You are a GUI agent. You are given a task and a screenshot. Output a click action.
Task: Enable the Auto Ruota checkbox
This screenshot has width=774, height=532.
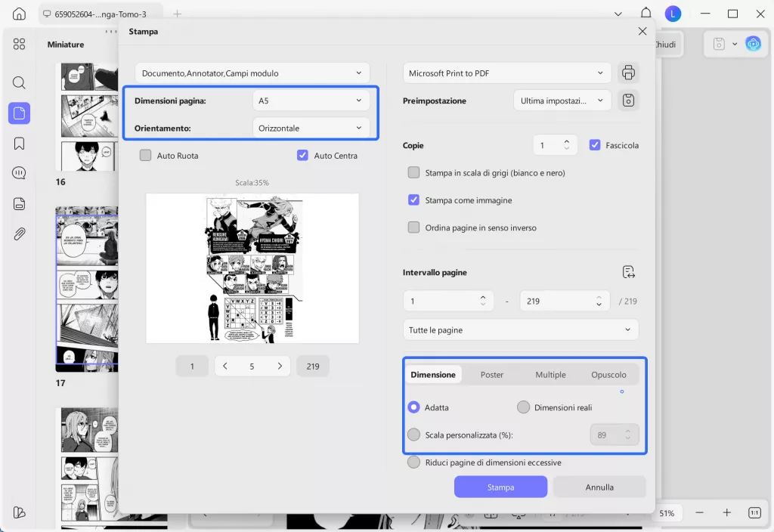(145, 156)
